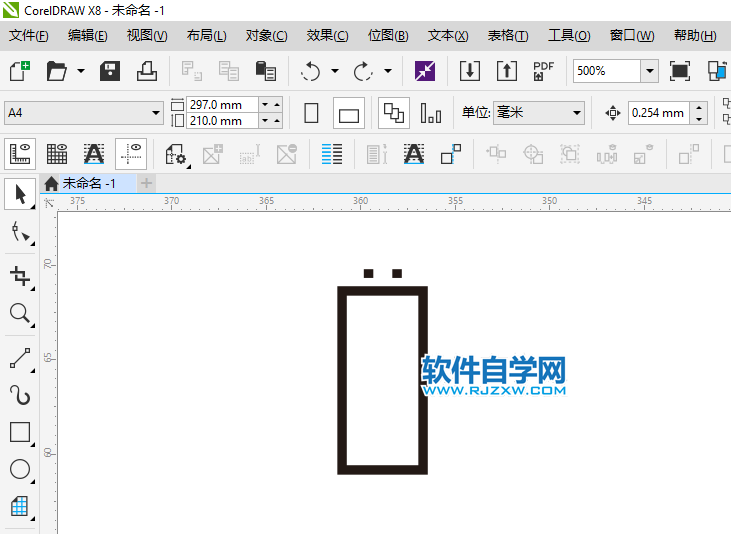This screenshot has height=534, width=731.
Task: Open the 工具(O) menu
Action: [x=569, y=35]
